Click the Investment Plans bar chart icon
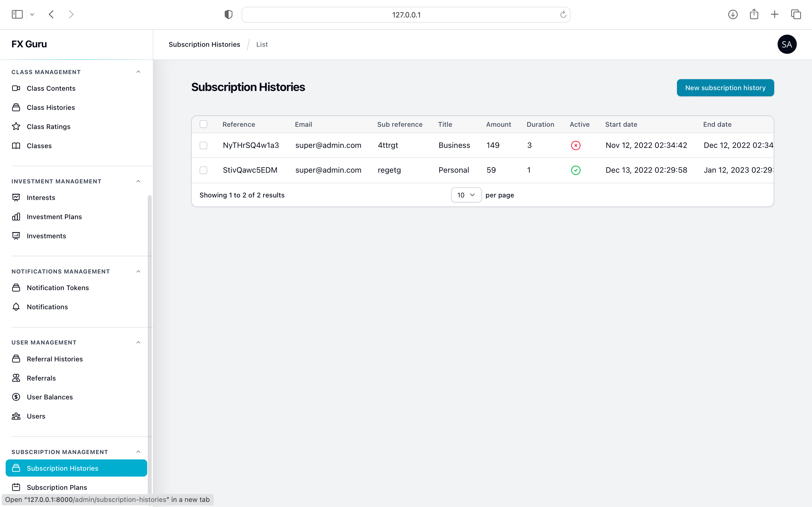This screenshot has width=812, height=507. pyautogui.click(x=16, y=217)
